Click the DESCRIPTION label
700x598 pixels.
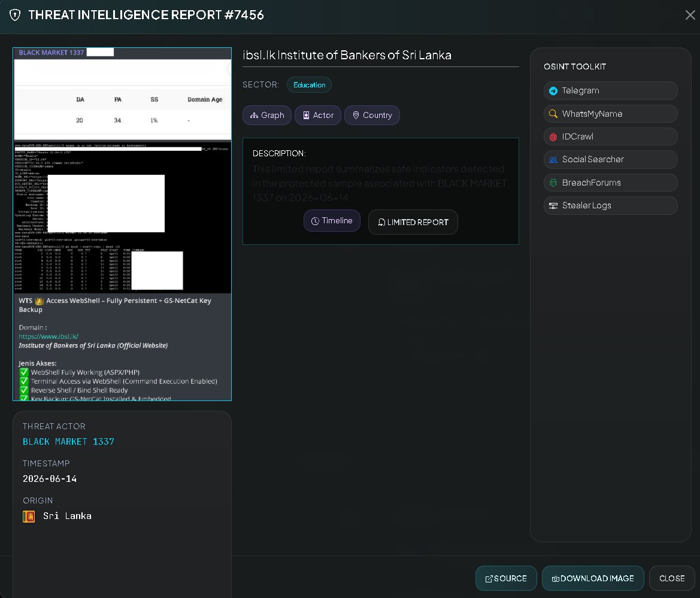pyautogui.click(x=279, y=153)
